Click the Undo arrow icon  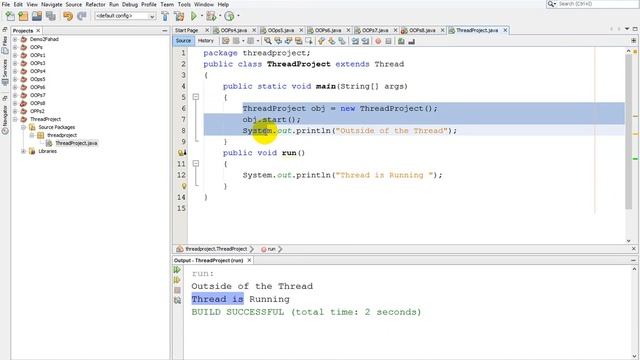pyautogui.click(x=68, y=16)
